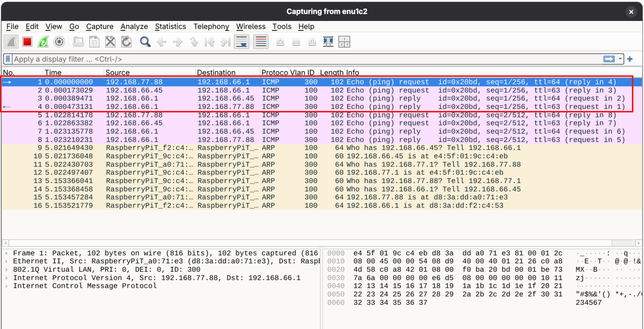Click into the display filter field
The image size is (644, 329).
click(307, 59)
